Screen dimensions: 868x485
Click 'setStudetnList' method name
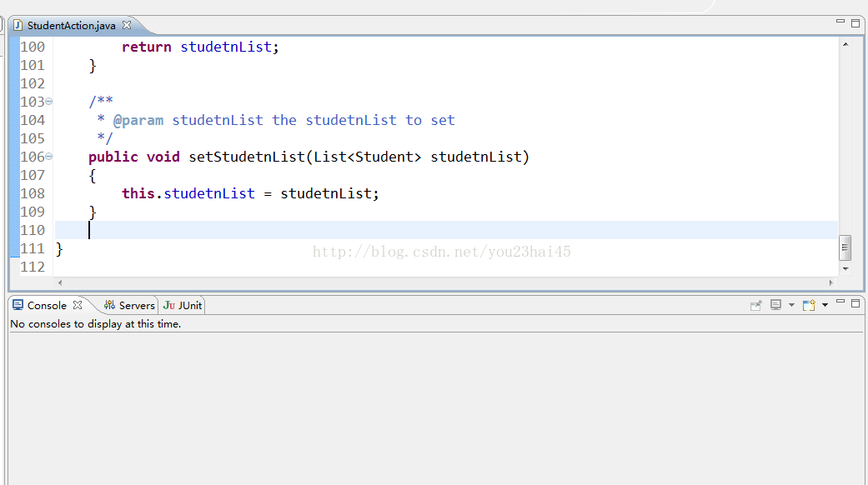[247, 157]
